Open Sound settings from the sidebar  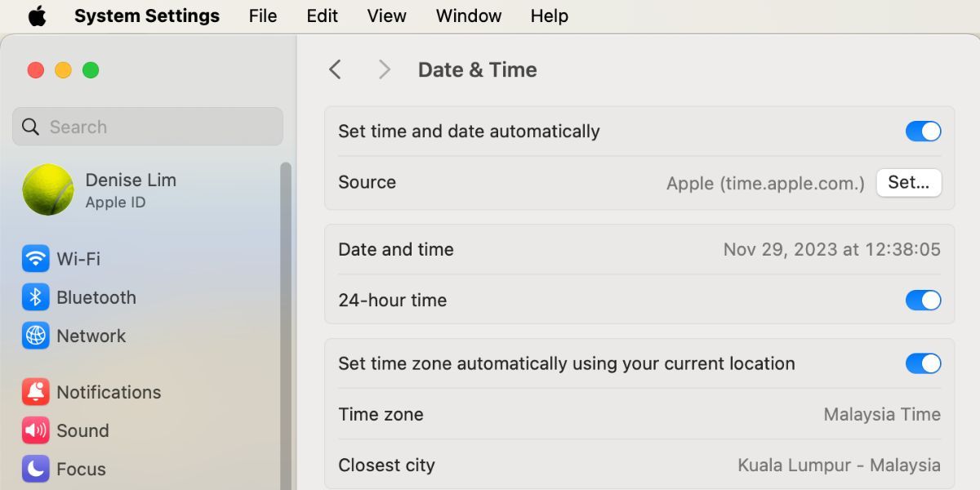[x=35, y=430]
